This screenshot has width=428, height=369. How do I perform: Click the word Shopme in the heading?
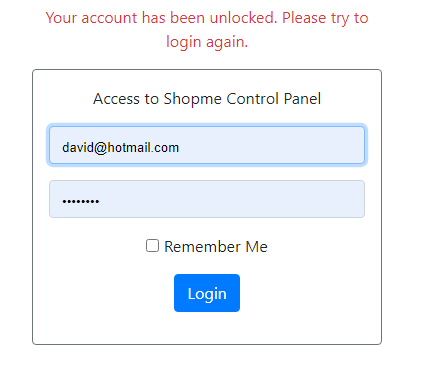tap(192, 99)
